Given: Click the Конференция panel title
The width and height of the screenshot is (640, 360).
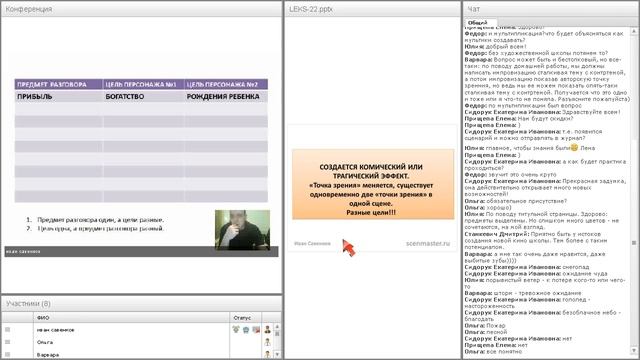Looking at the screenshot, I should pyautogui.click(x=29, y=9).
